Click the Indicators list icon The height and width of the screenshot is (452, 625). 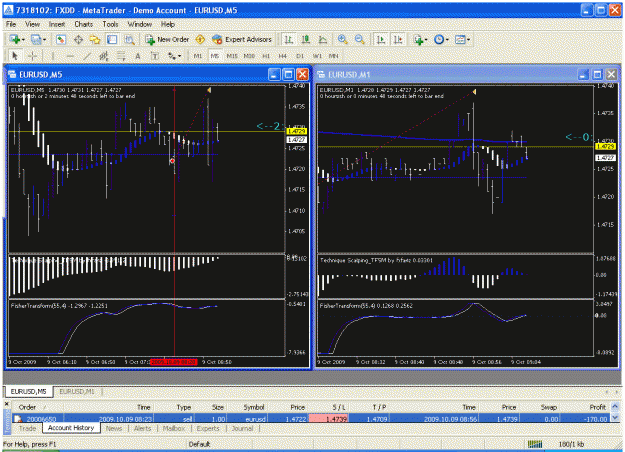tap(418, 39)
